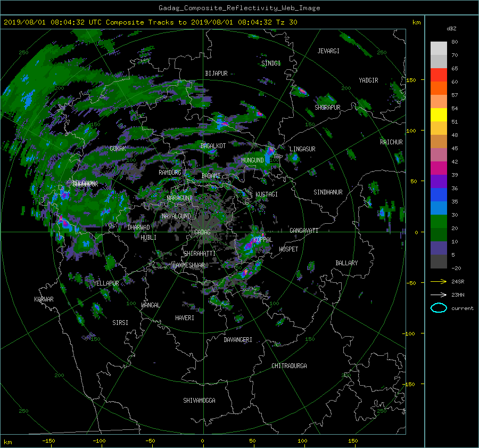The height and width of the screenshot is (448, 479).
Task: Select the 60 dBZ red color swatch
Action: click(439, 75)
